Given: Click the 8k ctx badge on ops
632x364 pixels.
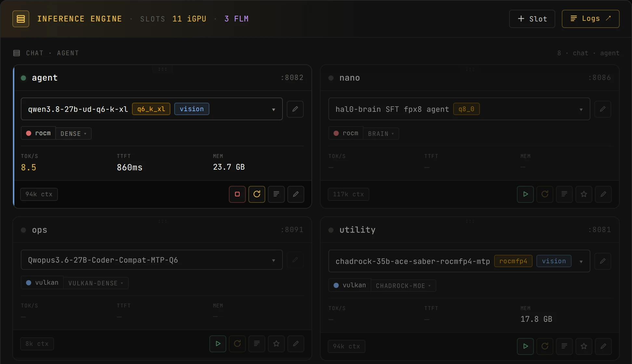Looking at the screenshot, I should tap(37, 344).
